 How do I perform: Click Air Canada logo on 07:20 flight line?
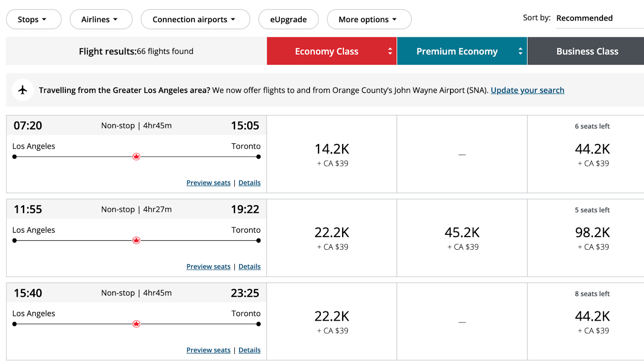[136, 157]
